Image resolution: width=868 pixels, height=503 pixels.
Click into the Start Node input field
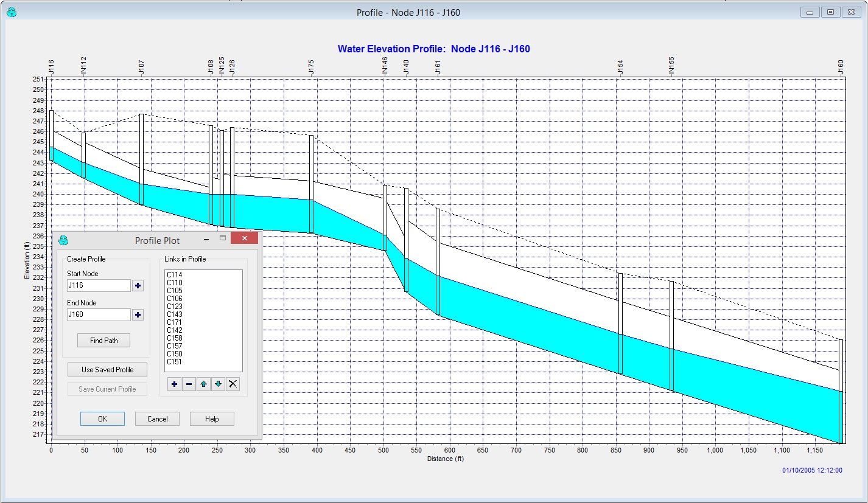coord(99,286)
